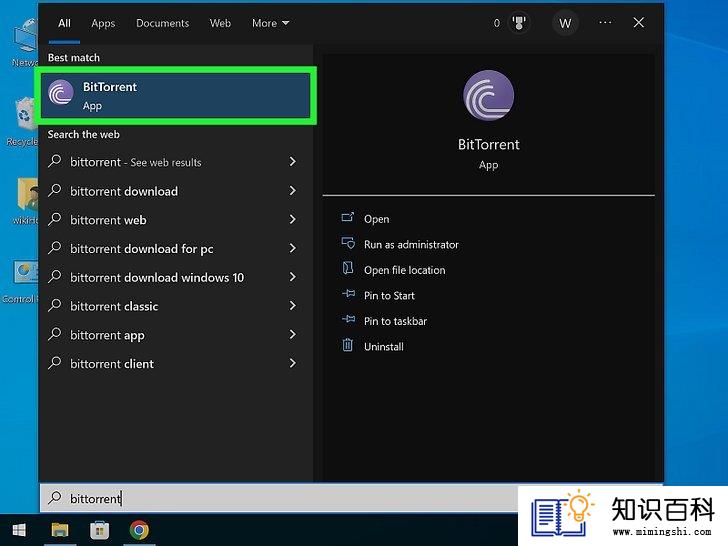Select 'bittorrent client' suggestion text
Viewport: 728px width, 546px height.
coord(112,364)
